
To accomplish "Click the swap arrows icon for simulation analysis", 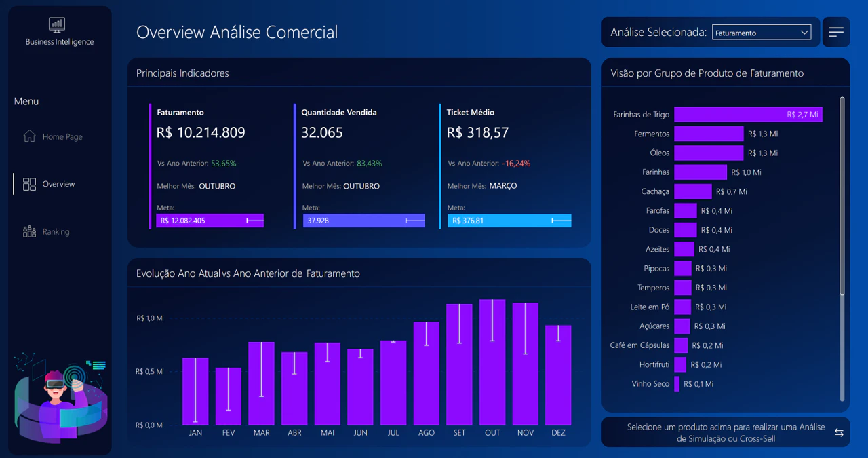I will tap(839, 433).
